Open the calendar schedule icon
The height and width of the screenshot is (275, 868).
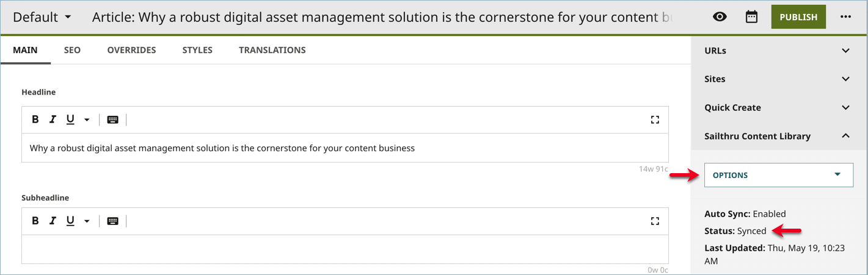[x=751, y=17]
